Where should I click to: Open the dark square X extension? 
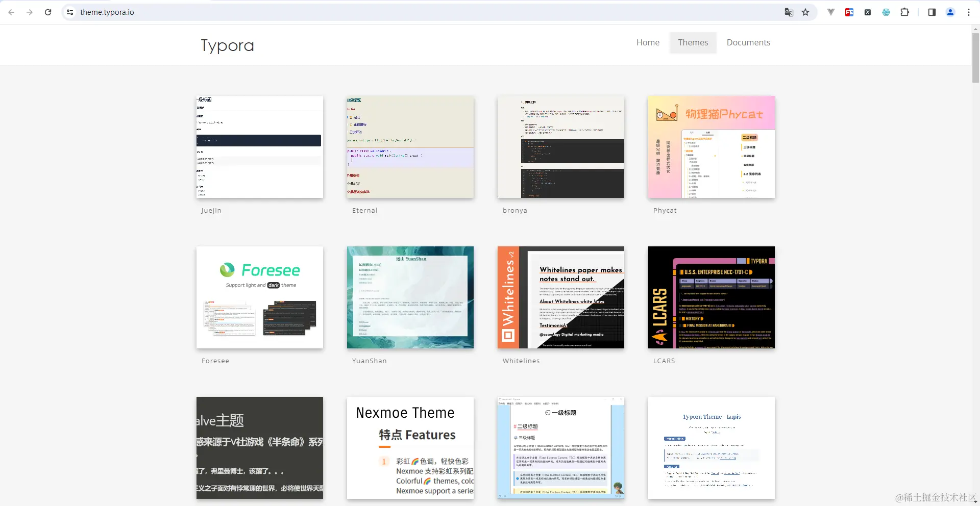click(868, 12)
